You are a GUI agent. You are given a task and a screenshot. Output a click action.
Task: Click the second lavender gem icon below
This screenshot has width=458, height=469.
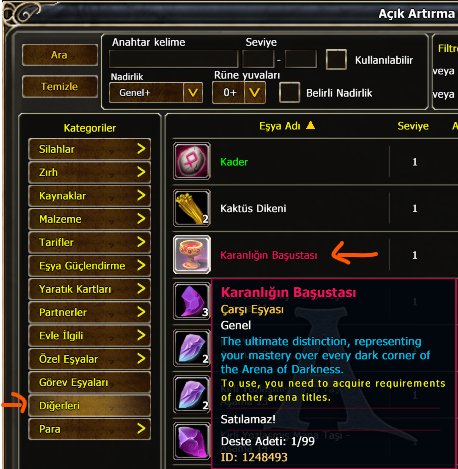pyautogui.click(x=192, y=395)
